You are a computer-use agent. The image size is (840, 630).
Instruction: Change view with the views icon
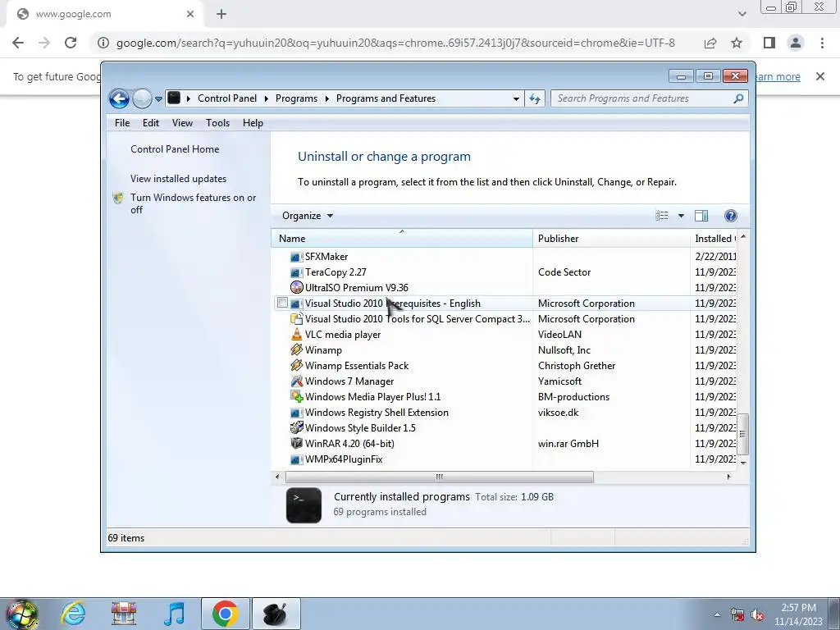662,216
